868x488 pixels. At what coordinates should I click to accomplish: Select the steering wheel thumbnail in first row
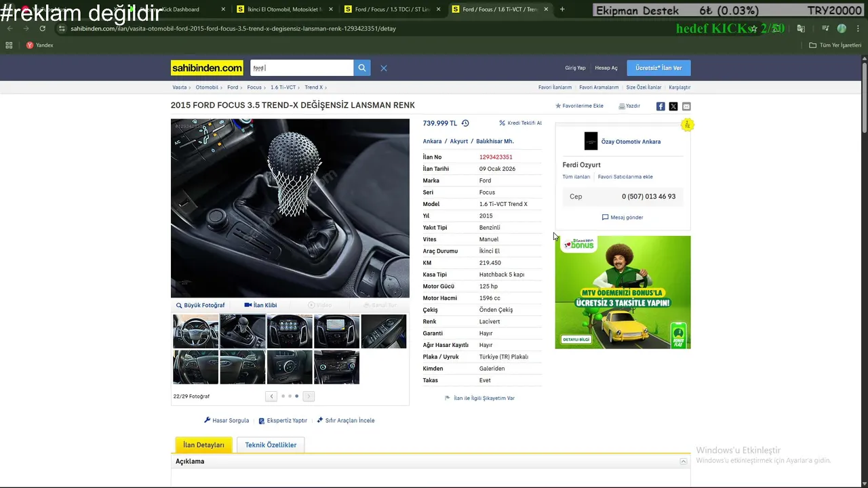click(196, 331)
